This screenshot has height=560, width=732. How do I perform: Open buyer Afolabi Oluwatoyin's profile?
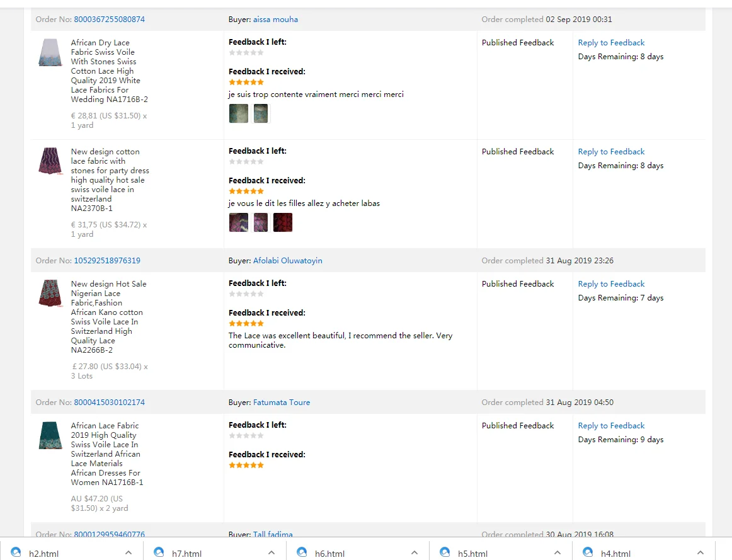pyautogui.click(x=287, y=261)
